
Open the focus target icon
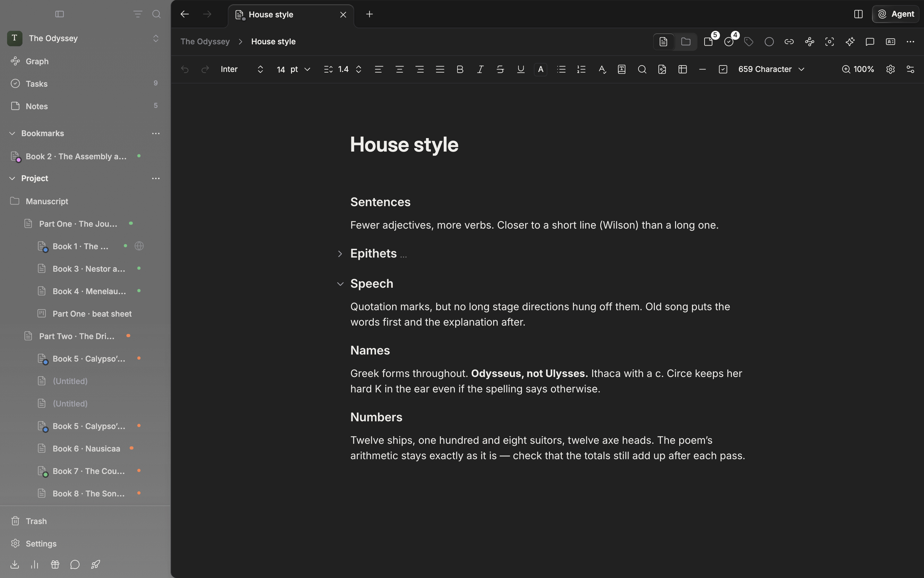[x=829, y=42]
